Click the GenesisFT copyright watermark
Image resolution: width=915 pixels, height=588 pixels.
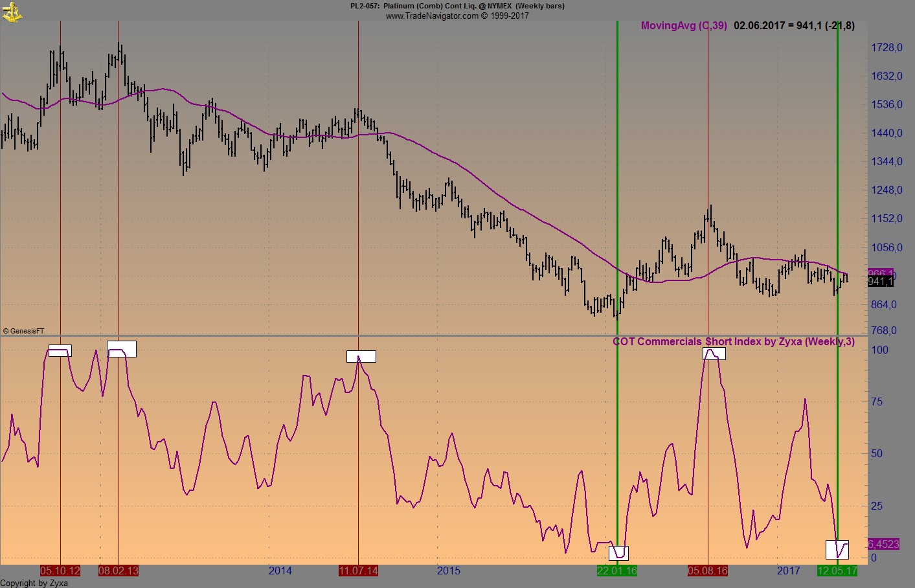23,330
